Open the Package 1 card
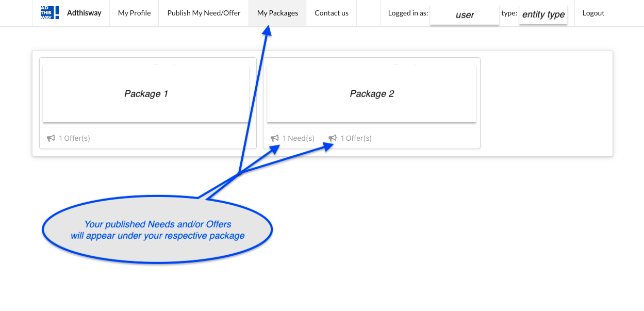Viewport: 644px width, 311px height. (x=146, y=94)
